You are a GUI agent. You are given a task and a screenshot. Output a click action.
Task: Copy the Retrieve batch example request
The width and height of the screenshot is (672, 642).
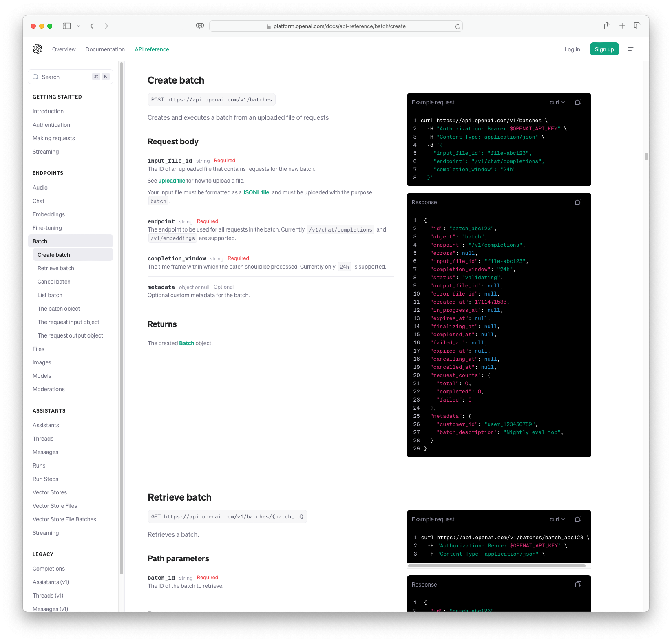click(578, 519)
